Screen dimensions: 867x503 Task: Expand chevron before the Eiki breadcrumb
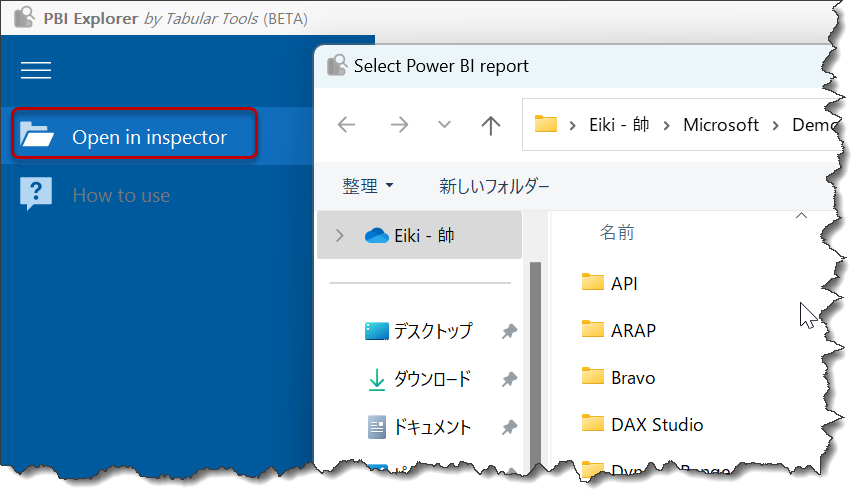click(573, 126)
